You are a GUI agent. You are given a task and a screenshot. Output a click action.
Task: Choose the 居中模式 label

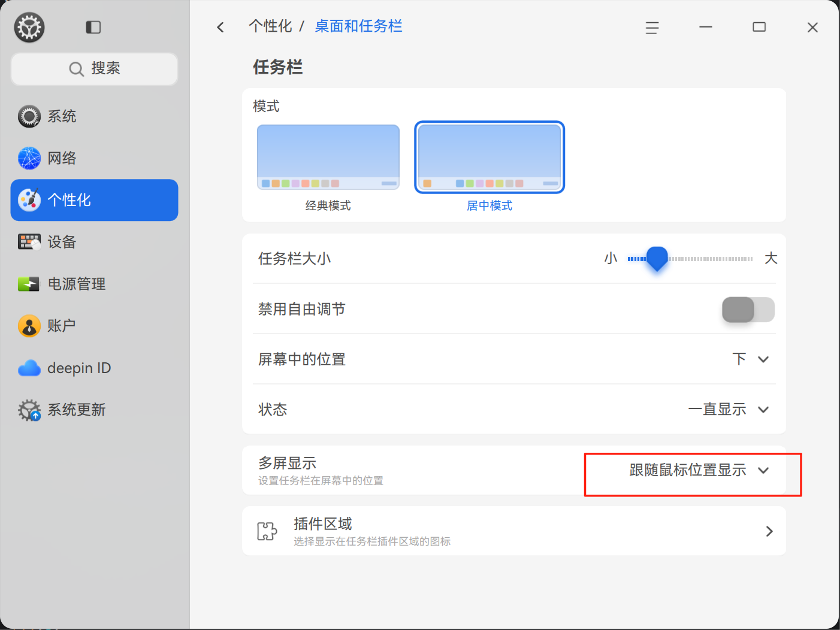(490, 206)
